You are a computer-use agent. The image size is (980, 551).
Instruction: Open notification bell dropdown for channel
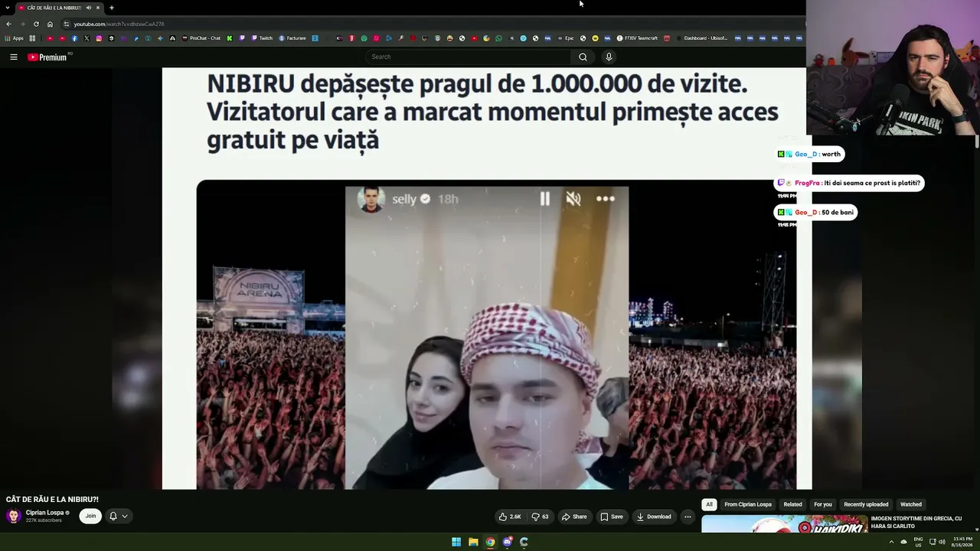pos(118,516)
